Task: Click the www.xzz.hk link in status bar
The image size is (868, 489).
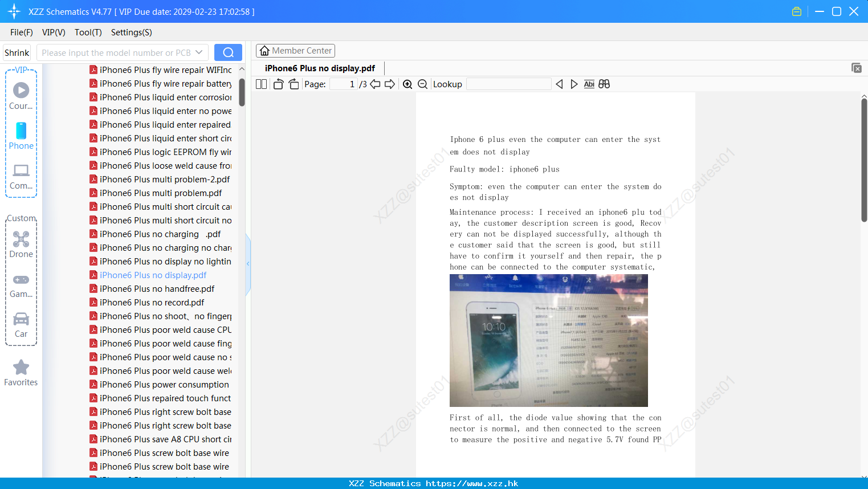Action: point(472,483)
